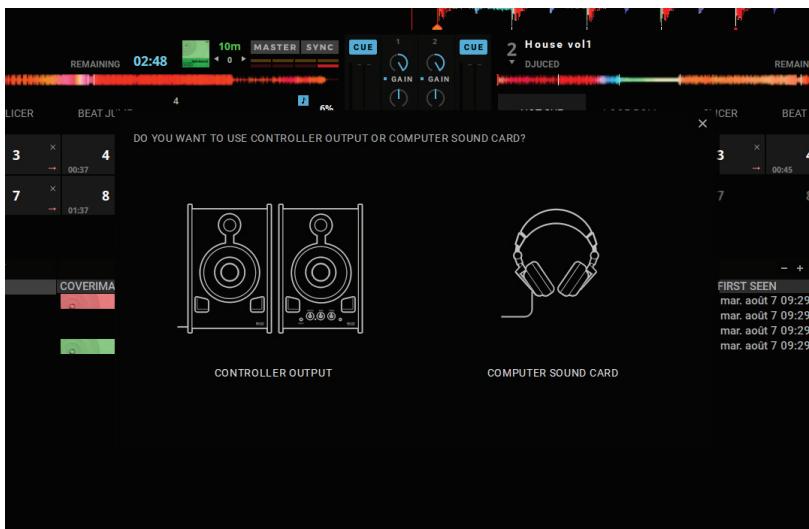Choose the Controller Output speakers illustration

point(271,268)
